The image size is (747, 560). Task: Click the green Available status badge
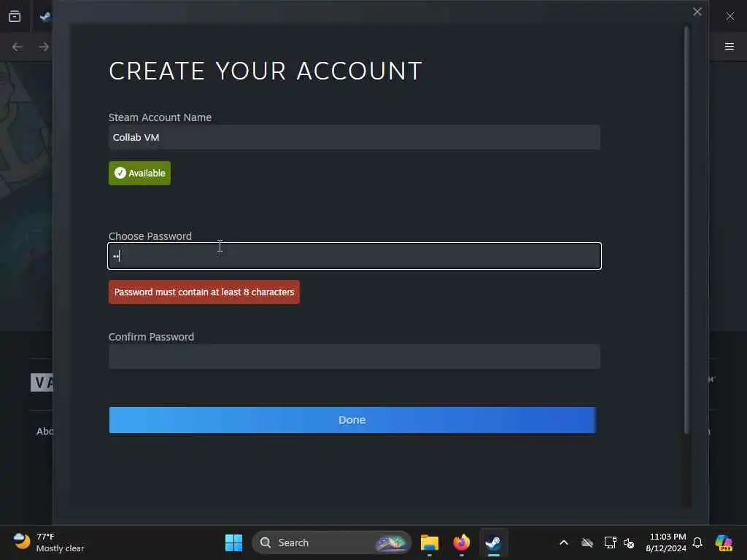click(x=139, y=174)
